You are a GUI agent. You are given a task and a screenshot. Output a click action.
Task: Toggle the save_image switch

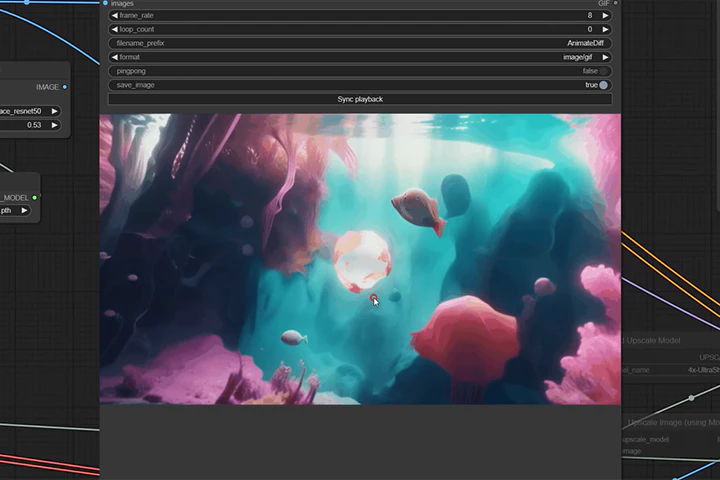[x=603, y=85]
